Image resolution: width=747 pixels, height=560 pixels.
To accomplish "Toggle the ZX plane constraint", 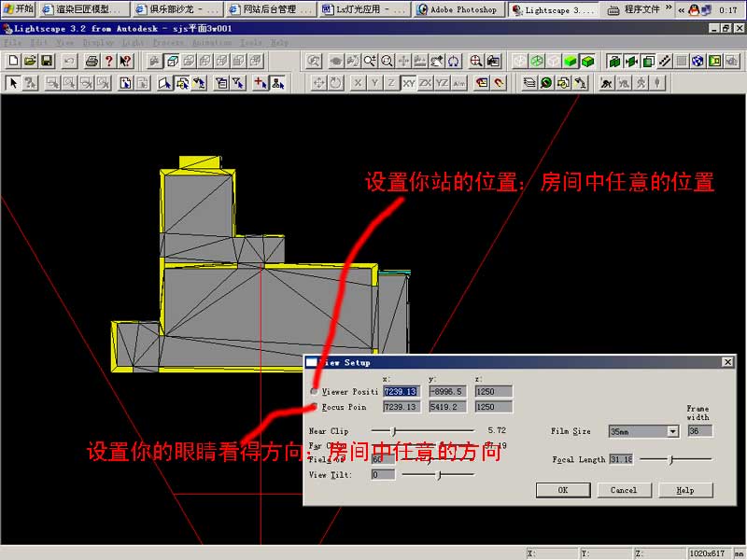I will tap(426, 83).
